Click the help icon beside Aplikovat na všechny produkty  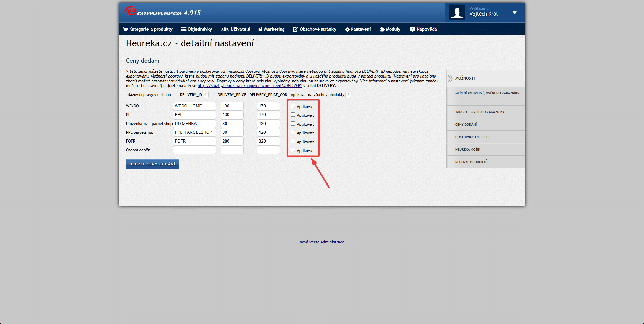pos(348,95)
